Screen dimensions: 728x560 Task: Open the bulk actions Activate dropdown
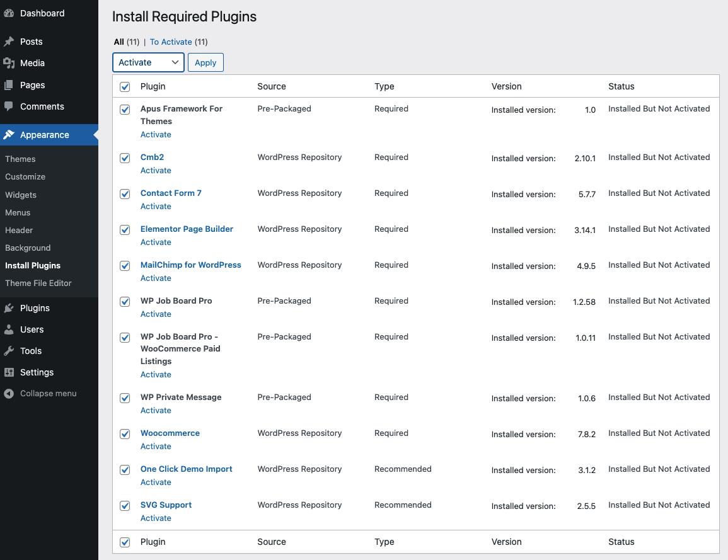[x=149, y=62]
